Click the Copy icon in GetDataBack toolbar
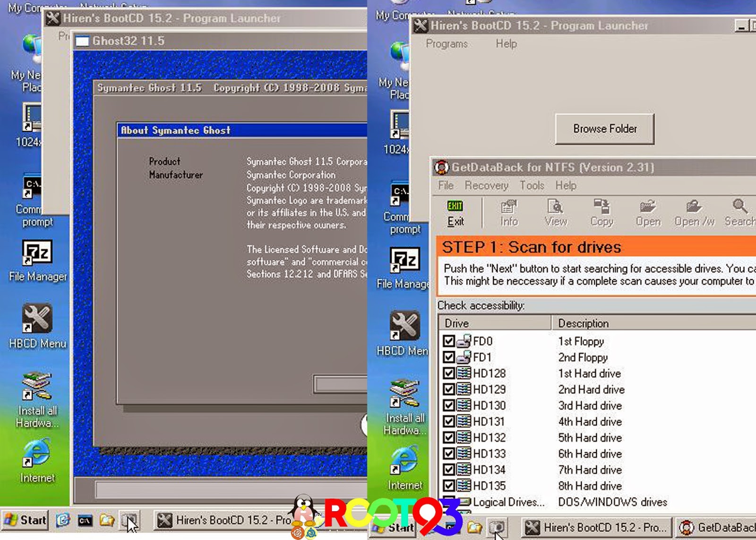 click(x=601, y=213)
